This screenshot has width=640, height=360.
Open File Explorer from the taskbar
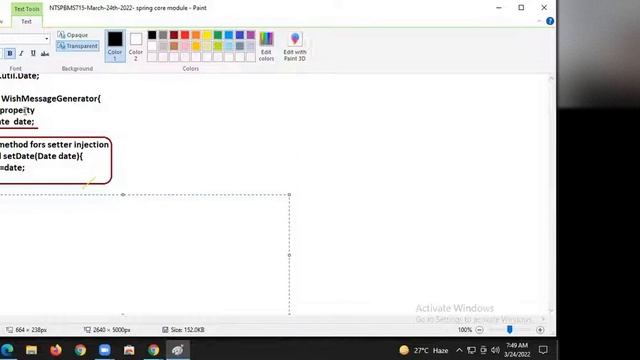[31, 350]
